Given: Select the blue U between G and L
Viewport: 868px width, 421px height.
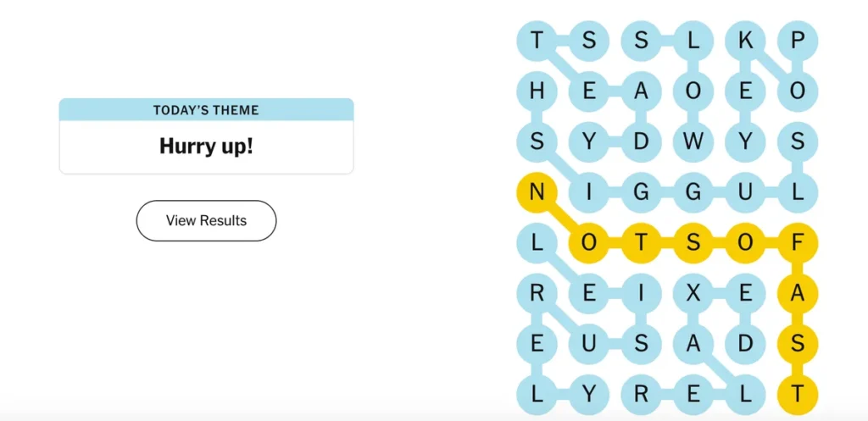Looking at the screenshot, I should point(746,192).
